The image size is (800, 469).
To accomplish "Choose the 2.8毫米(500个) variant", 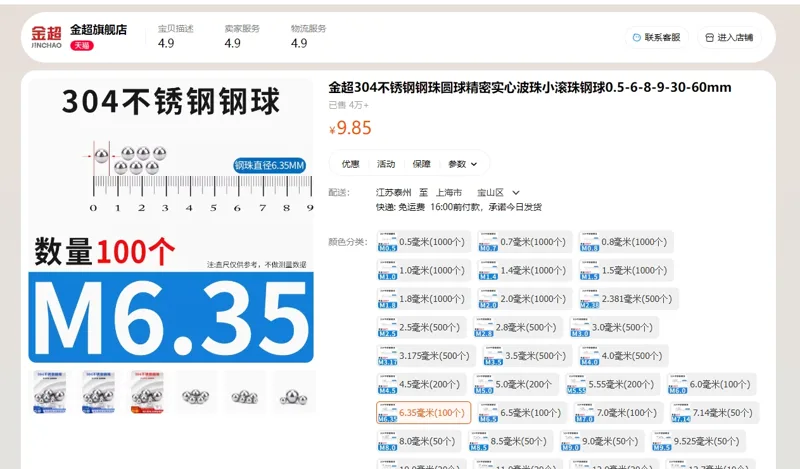I will [x=518, y=328].
